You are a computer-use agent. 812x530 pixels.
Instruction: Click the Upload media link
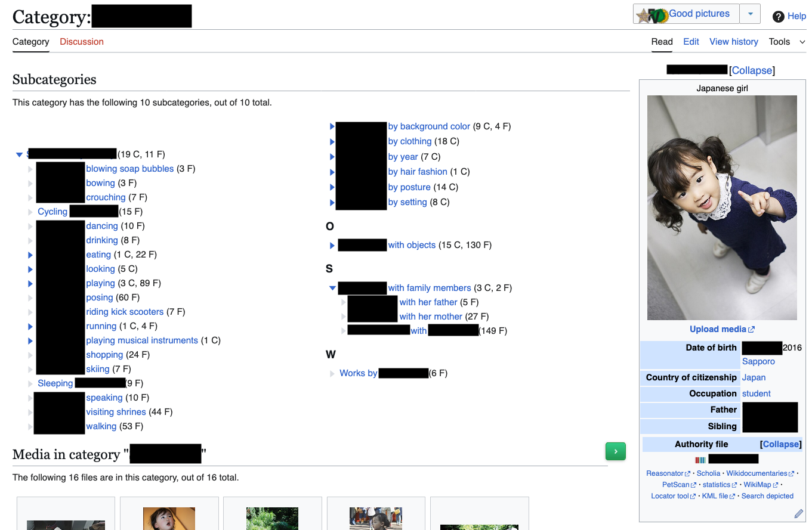click(722, 329)
